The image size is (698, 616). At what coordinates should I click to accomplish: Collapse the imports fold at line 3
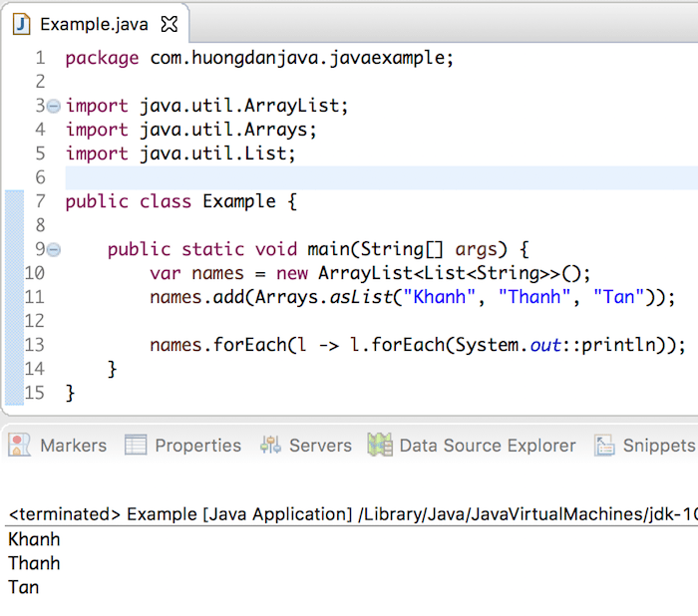(x=54, y=107)
